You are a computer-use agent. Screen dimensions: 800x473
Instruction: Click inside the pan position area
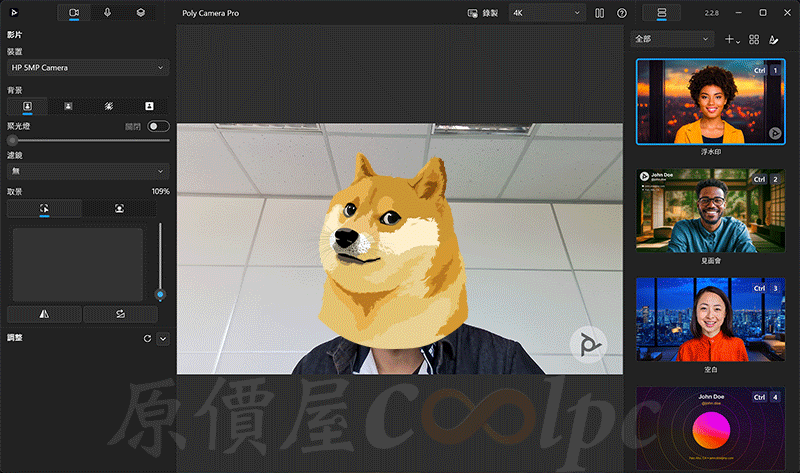point(78,264)
